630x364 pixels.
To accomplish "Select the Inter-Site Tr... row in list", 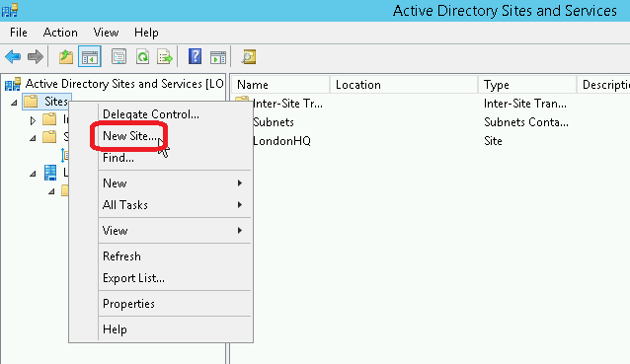I will tap(287, 104).
